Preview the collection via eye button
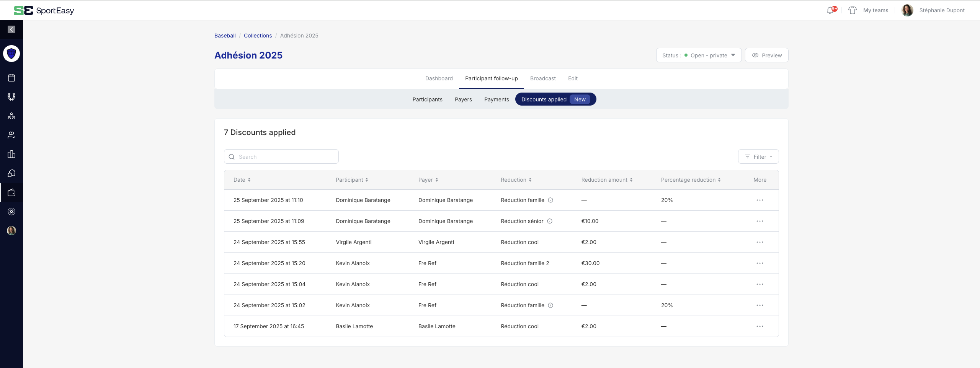 pyautogui.click(x=766, y=55)
